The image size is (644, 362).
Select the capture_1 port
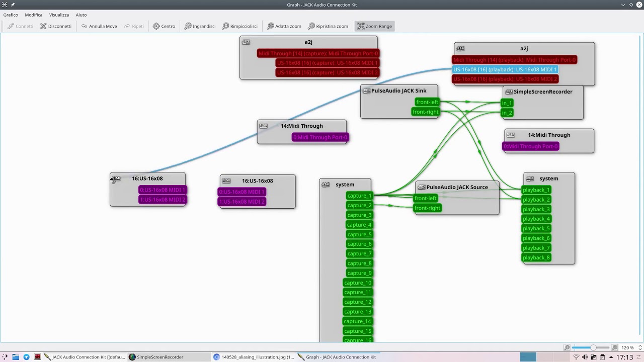click(x=359, y=196)
